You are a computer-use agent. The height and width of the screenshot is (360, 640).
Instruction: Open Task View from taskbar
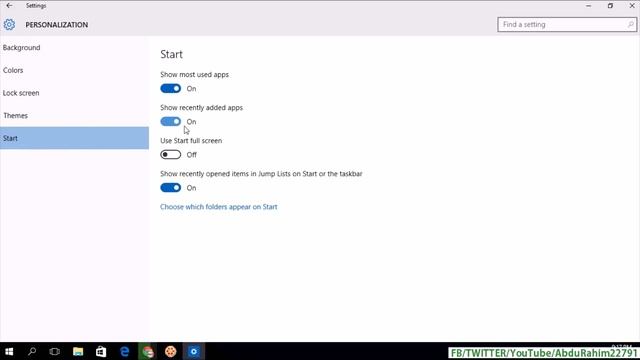(x=55, y=351)
